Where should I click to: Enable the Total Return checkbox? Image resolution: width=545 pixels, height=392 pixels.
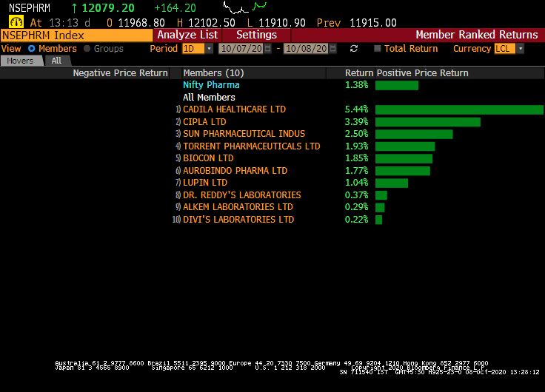tap(378, 49)
